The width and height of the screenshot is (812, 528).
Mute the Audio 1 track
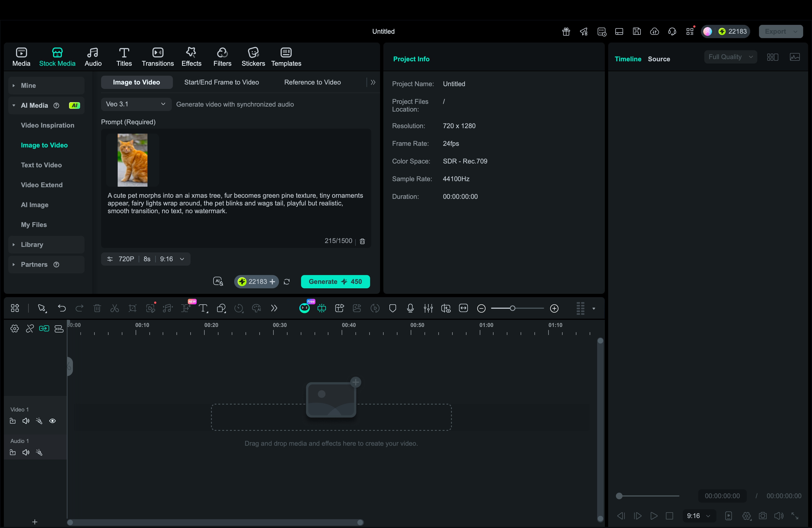click(x=26, y=453)
